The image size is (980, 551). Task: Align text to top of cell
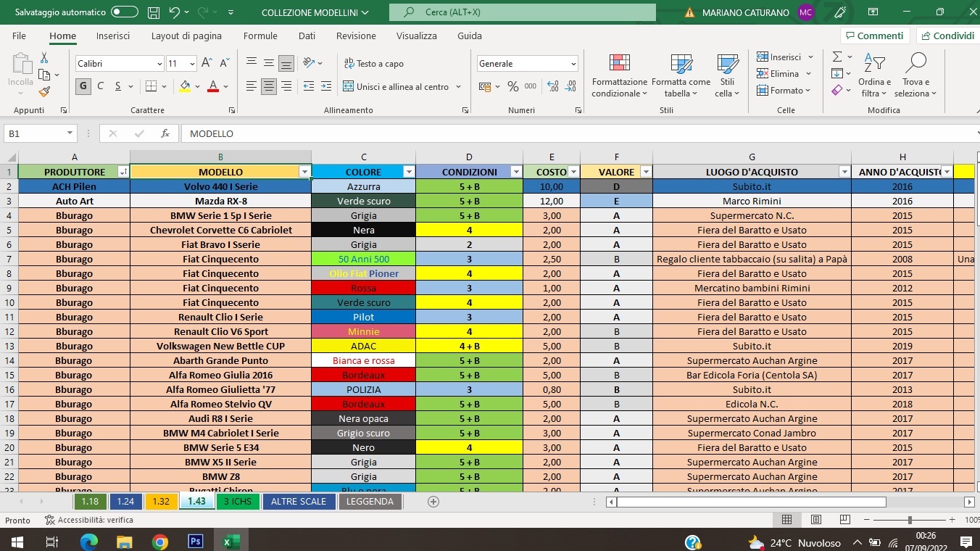tap(252, 63)
